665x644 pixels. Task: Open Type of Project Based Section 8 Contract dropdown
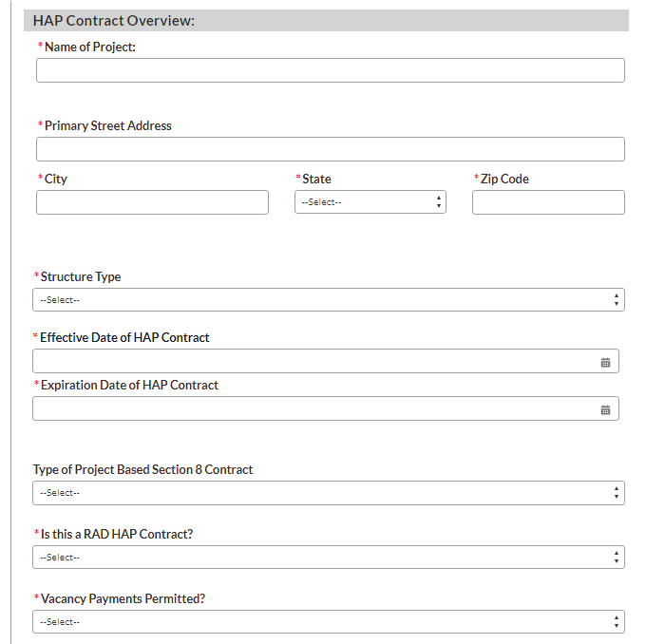[328, 493]
